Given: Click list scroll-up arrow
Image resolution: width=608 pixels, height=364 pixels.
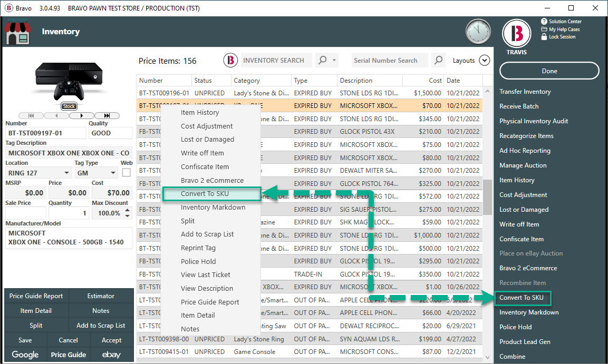Looking at the screenshot, I should click(x=487, y=91).
